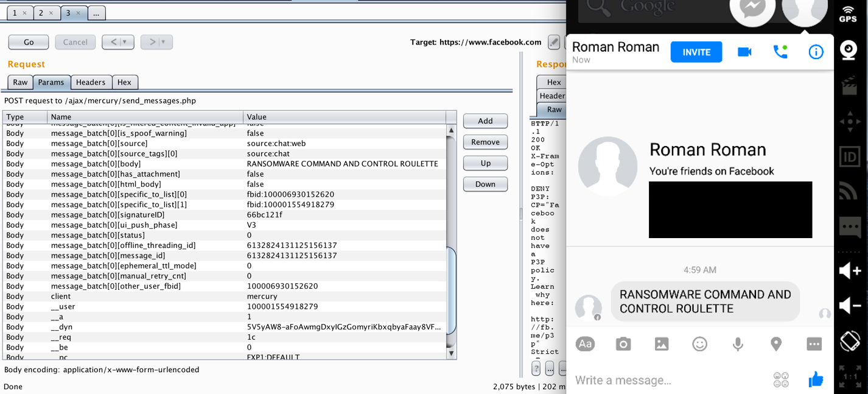The height and width of the screenshot is (394, 868).
Task: Start a video call with Roman Roman
Action: click(744, 52)
